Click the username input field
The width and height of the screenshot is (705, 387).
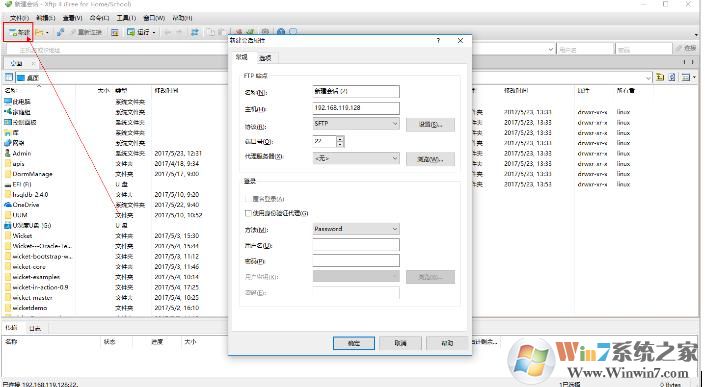356,245
